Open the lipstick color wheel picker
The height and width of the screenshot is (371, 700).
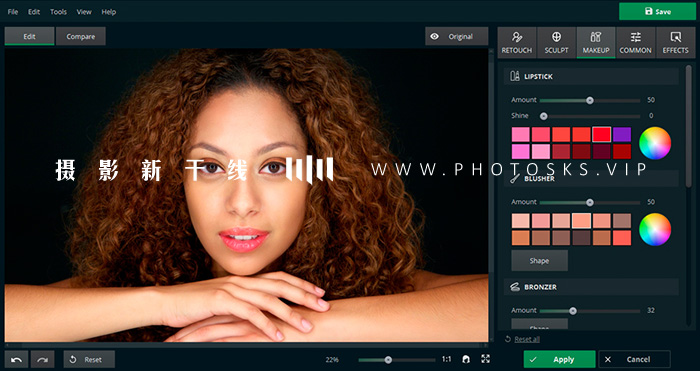pyautogui.click(x=655, y=143)
